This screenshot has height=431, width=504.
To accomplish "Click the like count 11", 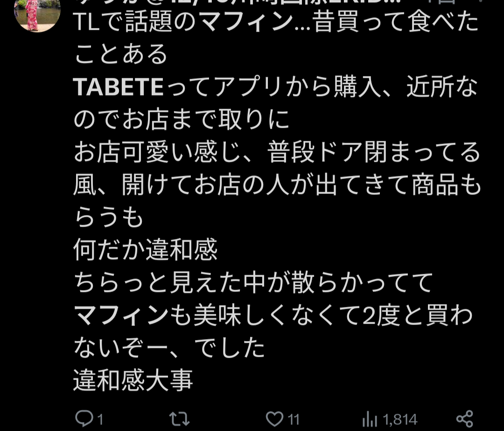I will click(x=293, y=419).
